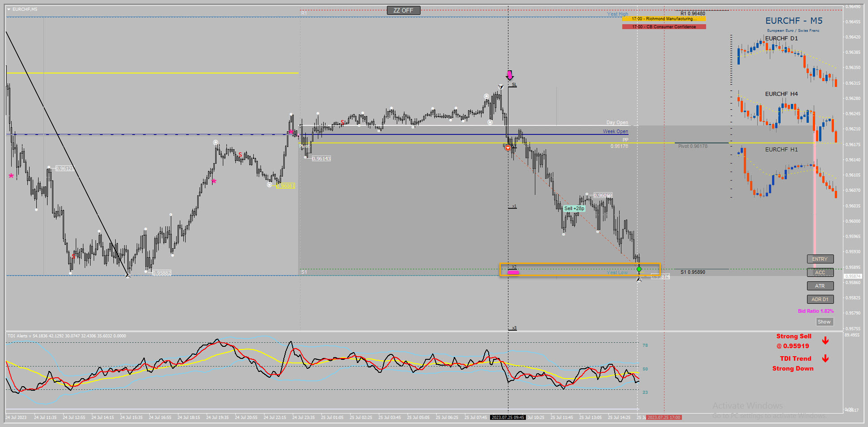Select the Day Open line label

tap(617, 122)
